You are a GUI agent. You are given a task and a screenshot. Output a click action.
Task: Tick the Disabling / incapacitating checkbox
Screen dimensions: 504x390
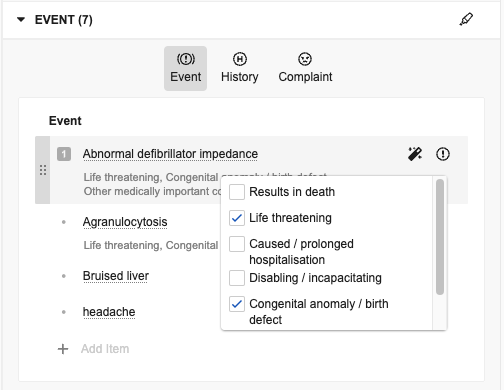237,278
